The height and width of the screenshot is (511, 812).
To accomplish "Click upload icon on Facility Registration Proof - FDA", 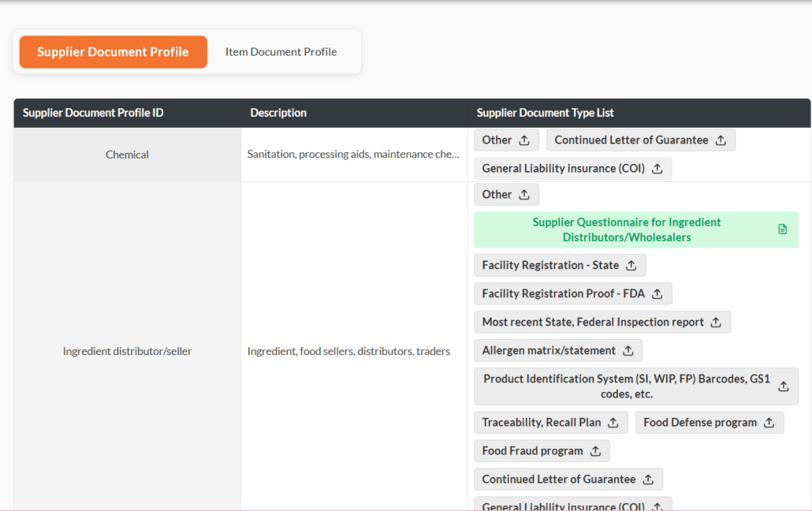I will pyautogui.click(x=656, y=293).
